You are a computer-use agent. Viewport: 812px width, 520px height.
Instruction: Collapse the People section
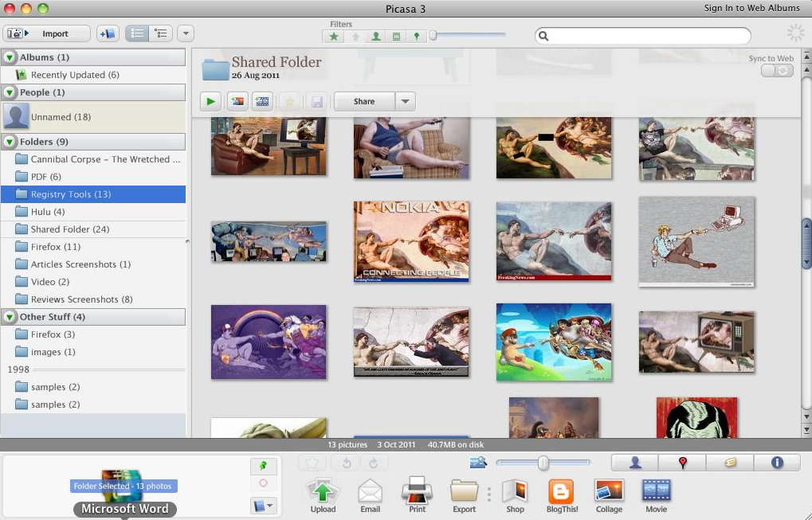click(10, 92)
